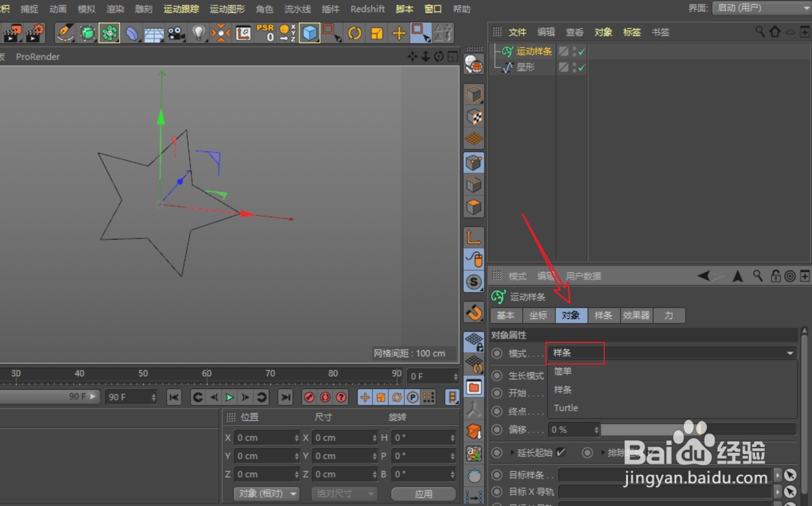This screenshot has height=506, width=812.
Task: Toggle scale keyframe recording icon
Action: point(381,397)
